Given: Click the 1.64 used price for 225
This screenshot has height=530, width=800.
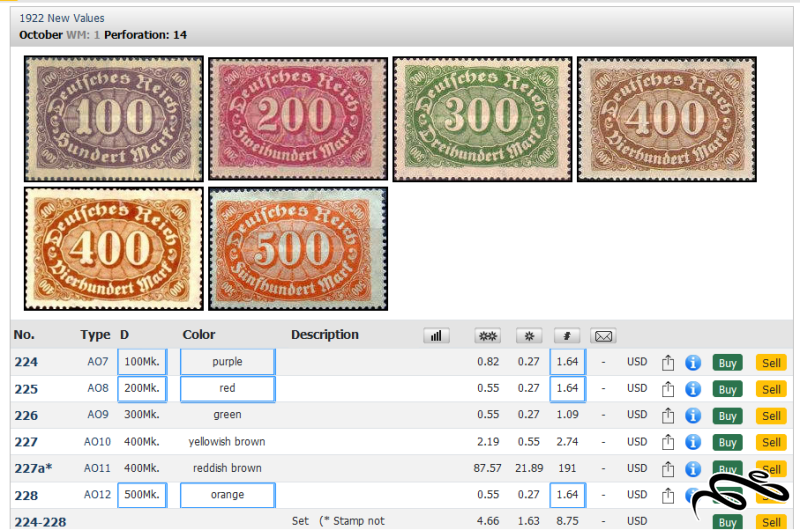Looking at the screenshot, I should point(567,388).
